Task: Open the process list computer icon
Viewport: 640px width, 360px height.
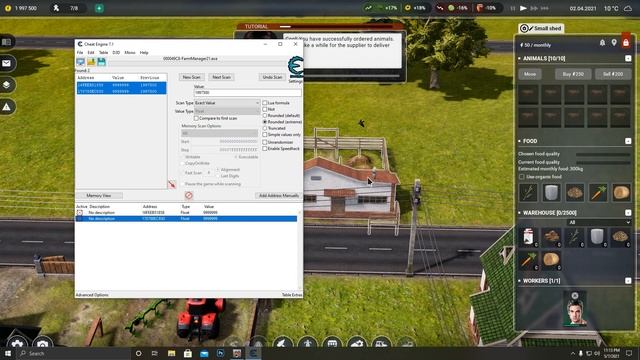Action: pyautogui.click(x=80, y=62)
